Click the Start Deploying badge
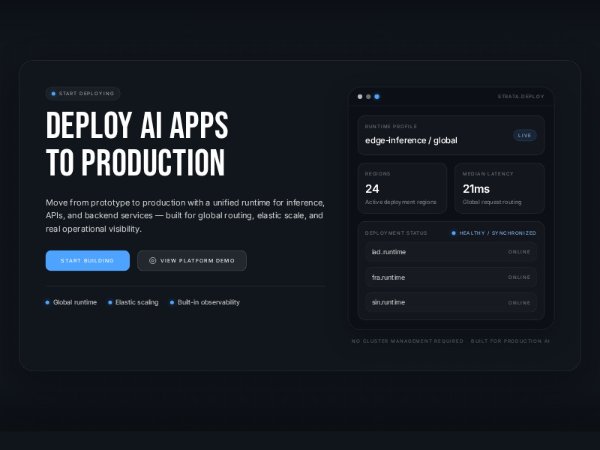 pyautogui.click(x=83, y=93)
